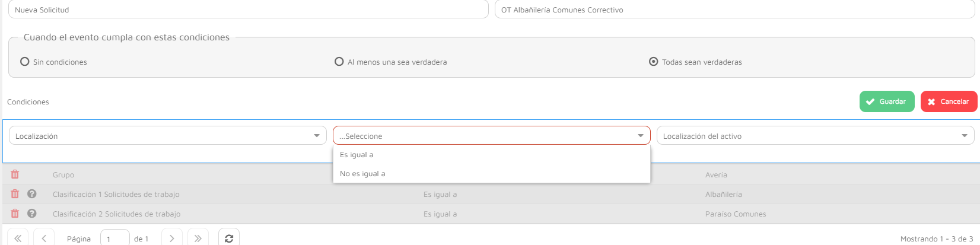Choose 'Al menos una sea verdadera'
The width and height of the screenshot is (980, 245).
(339, 62)
